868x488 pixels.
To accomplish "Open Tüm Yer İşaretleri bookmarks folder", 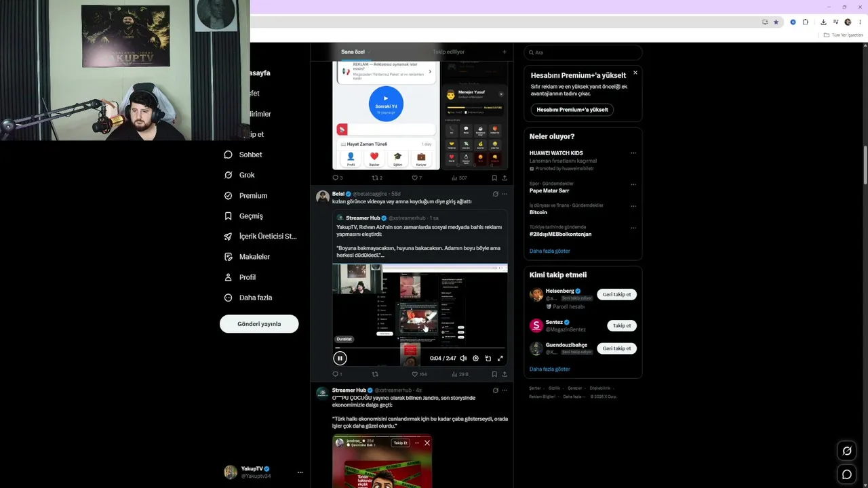I will [x=843, y=35].
